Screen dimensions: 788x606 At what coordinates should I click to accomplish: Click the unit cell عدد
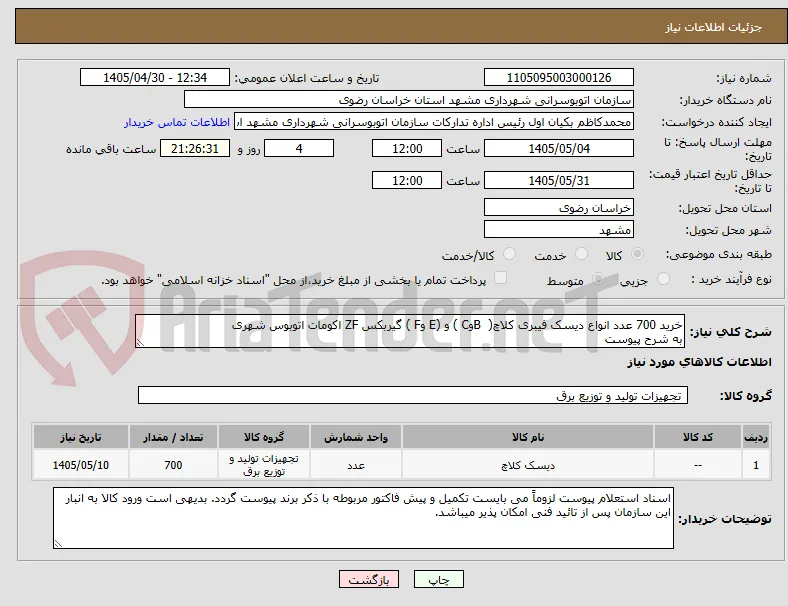pos(356,465)
